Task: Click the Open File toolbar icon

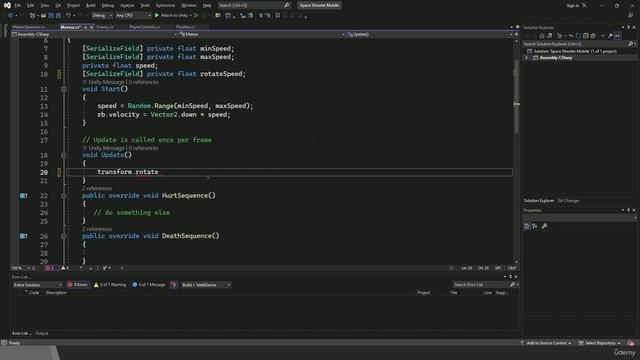Action: [43, 16]
